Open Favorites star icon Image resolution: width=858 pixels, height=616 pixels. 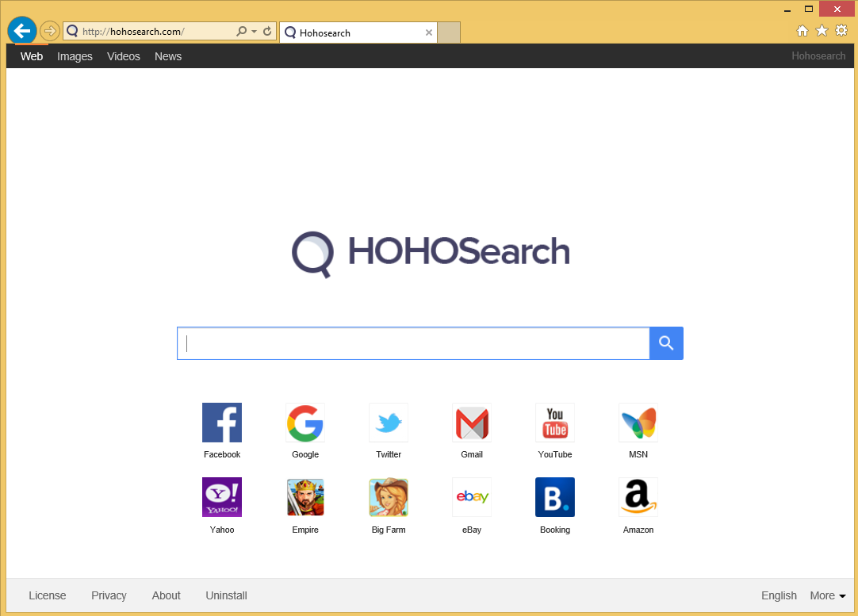(822, 31)
